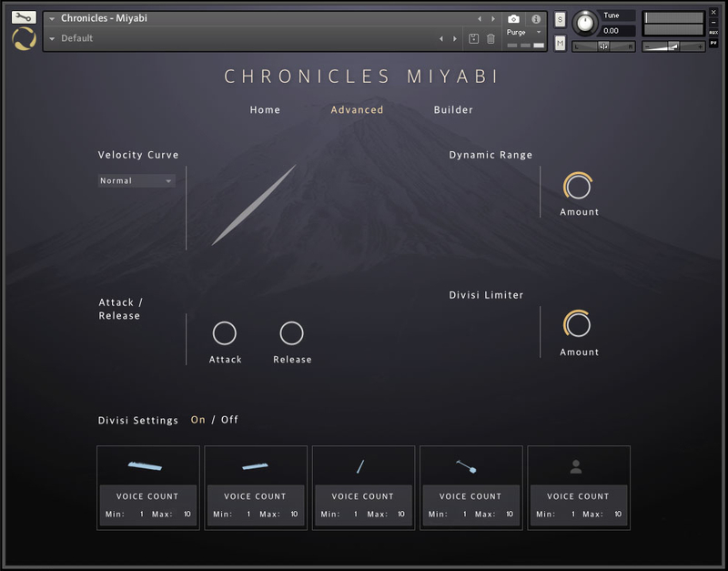Viewport: 728px width, 571px height.
Task: Open the wrench instrument edit icon
Action: [24, 17]
